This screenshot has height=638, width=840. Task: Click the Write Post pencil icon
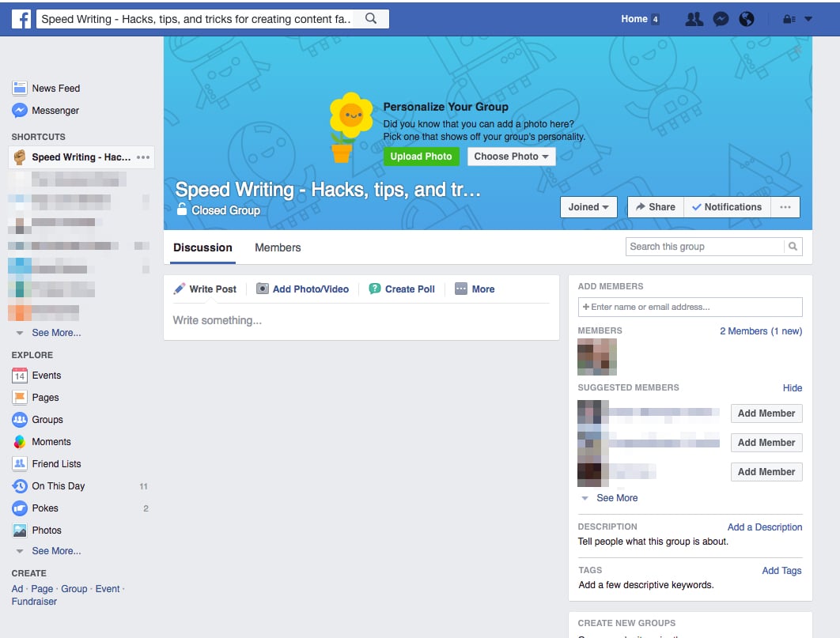click(x=180, y=289)
